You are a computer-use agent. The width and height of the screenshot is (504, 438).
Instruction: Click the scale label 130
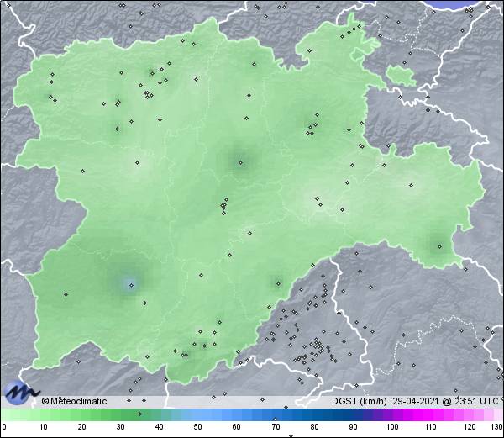(496, 427)
